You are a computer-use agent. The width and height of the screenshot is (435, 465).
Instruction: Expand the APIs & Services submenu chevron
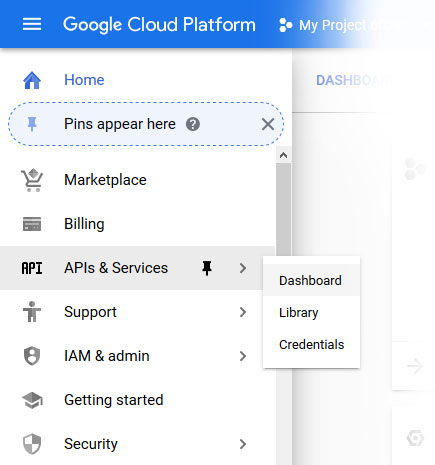tap(243, 268)
